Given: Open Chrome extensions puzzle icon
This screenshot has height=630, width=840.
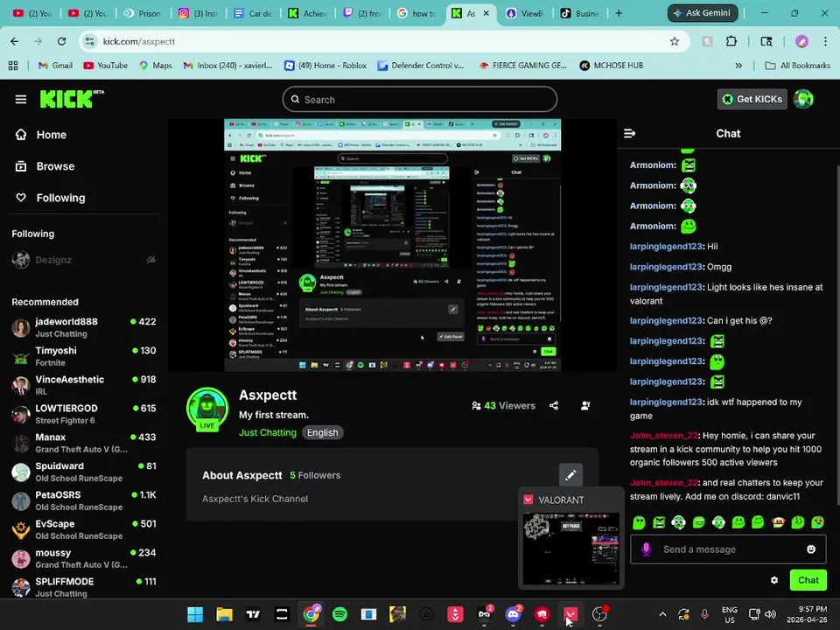Looking at the screenshot, I should [x=731, y=41].
